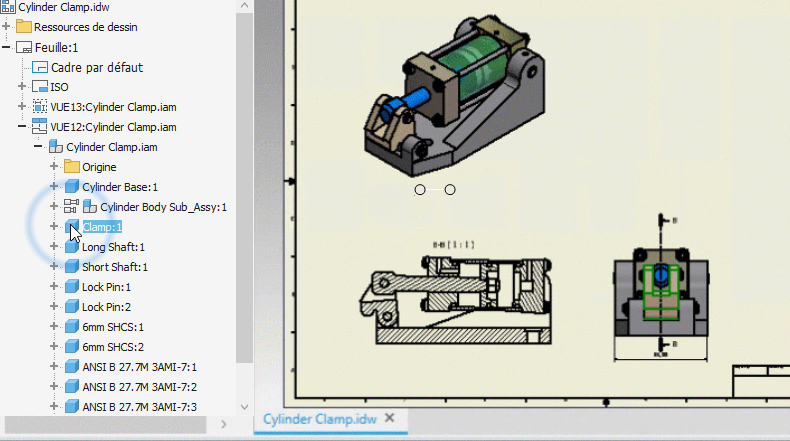Click the Cylinder Clamp.iam assembly icon
This screenshot has width=790, height=441.
[x=55, y=147]
